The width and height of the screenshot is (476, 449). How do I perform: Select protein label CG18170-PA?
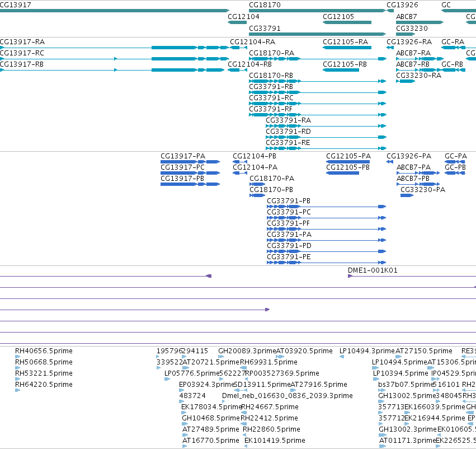click(x=272, y=179)
